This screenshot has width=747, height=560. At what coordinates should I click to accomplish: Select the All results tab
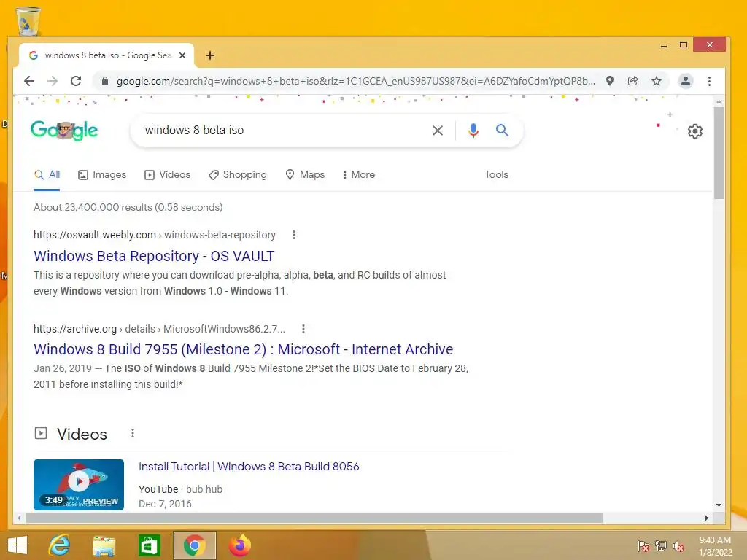coord(47,175)
